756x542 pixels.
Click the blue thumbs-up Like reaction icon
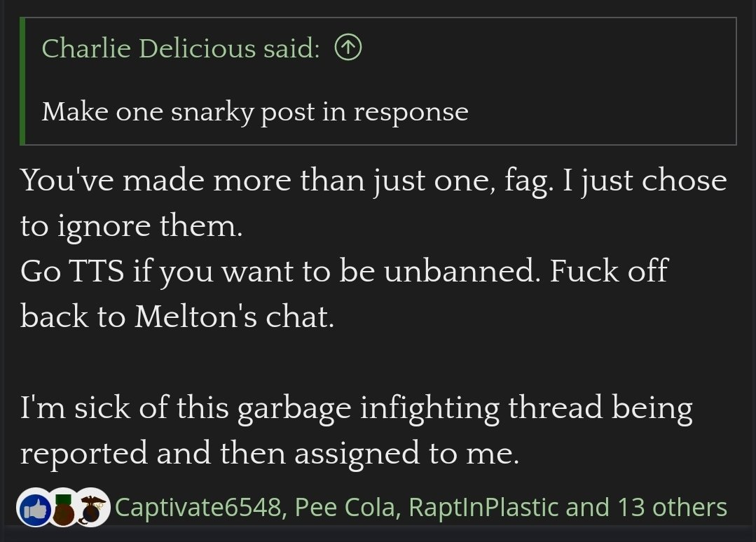point(35,507)
